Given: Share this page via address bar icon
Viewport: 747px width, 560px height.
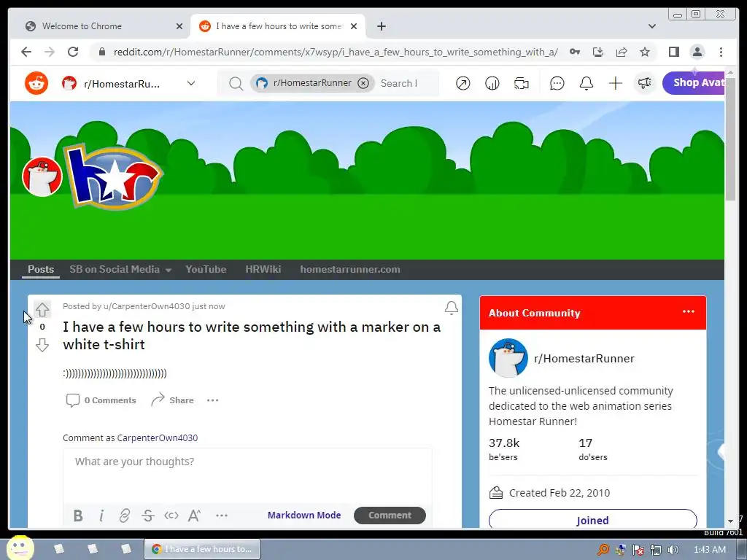Looking at the screenshot, I should click(622, 52).
